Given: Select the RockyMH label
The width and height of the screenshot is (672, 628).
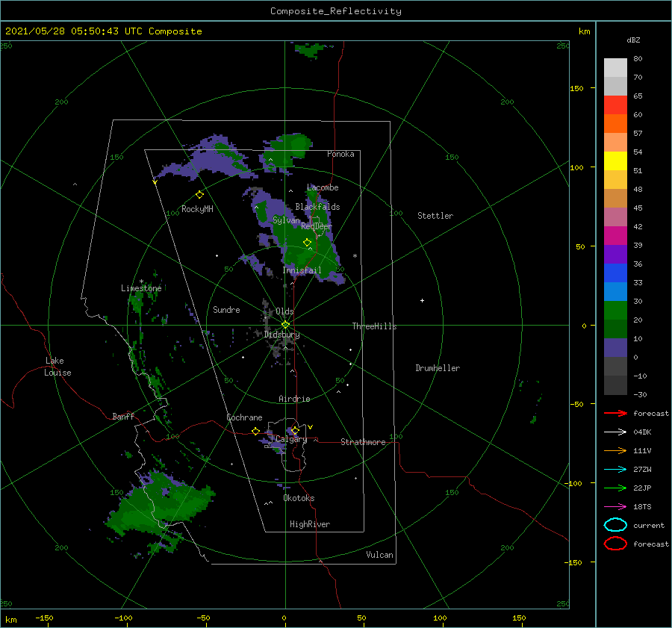Looking at the screenshot, I should [x=197, y=209].
